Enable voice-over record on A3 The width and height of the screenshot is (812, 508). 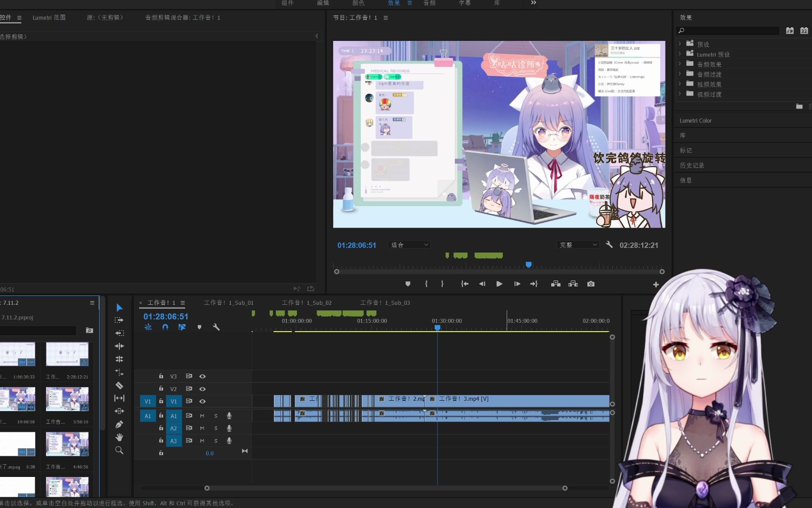click(229, 441)
